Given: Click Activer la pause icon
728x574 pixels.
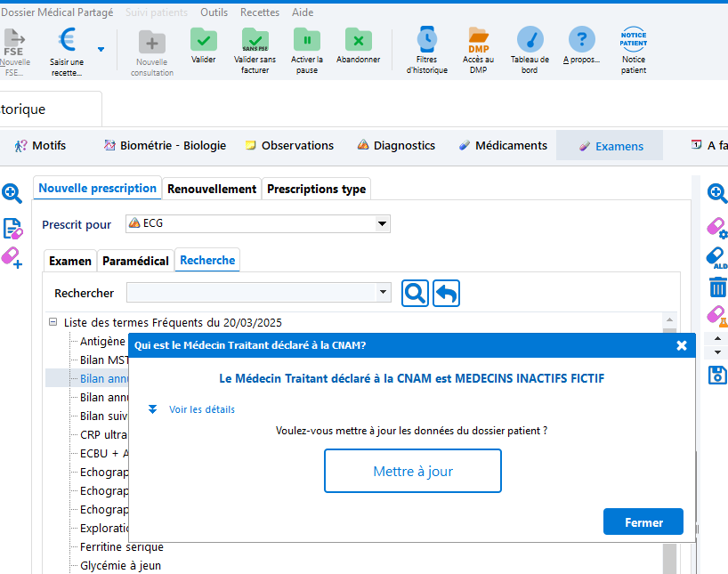Looking at the screenshot, I should (306, 40).
